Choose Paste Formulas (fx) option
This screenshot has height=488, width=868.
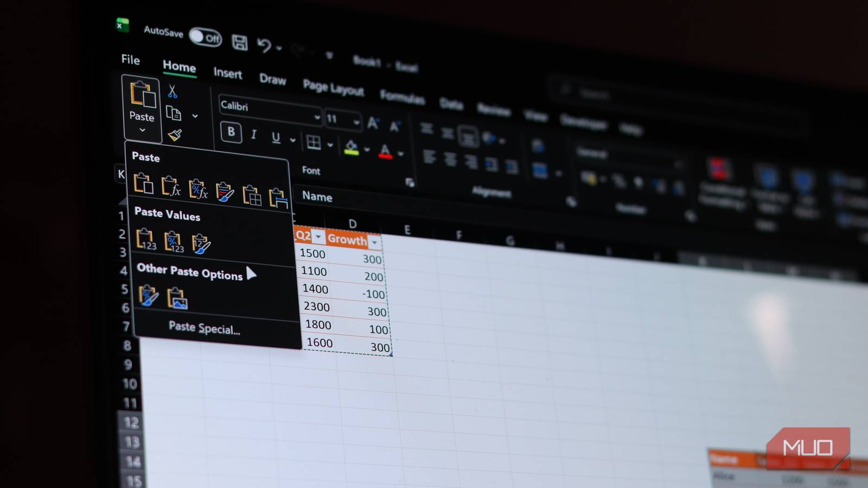pos(171,186)
